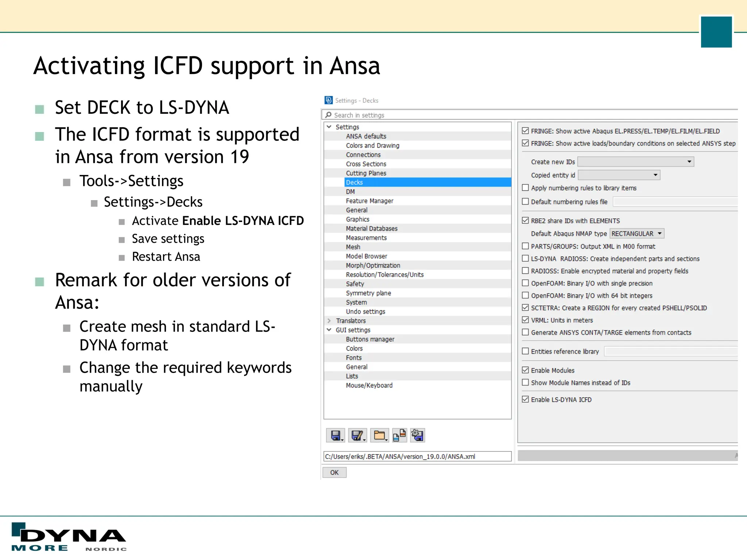
Task: Click the search magnifier icon in settings
Action: point(329,115)
